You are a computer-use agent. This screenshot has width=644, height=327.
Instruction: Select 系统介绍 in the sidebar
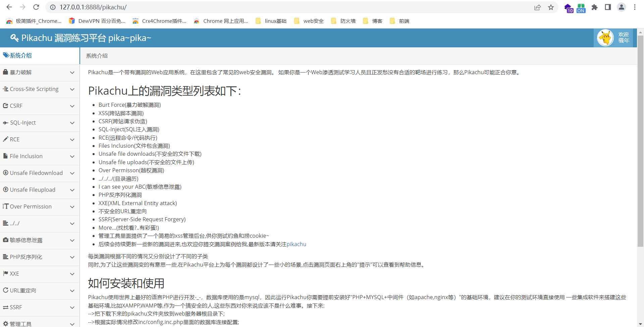40,55
